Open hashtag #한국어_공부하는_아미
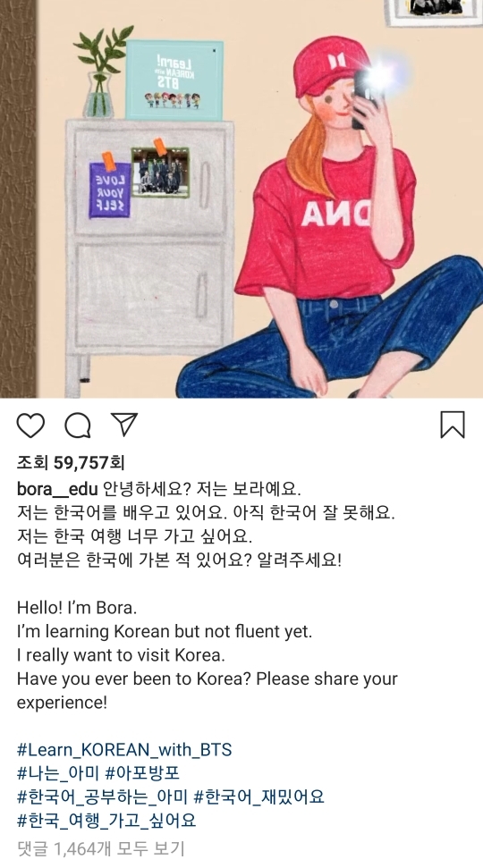The width and height of the screenshot is (483, 868). point(103,797)
